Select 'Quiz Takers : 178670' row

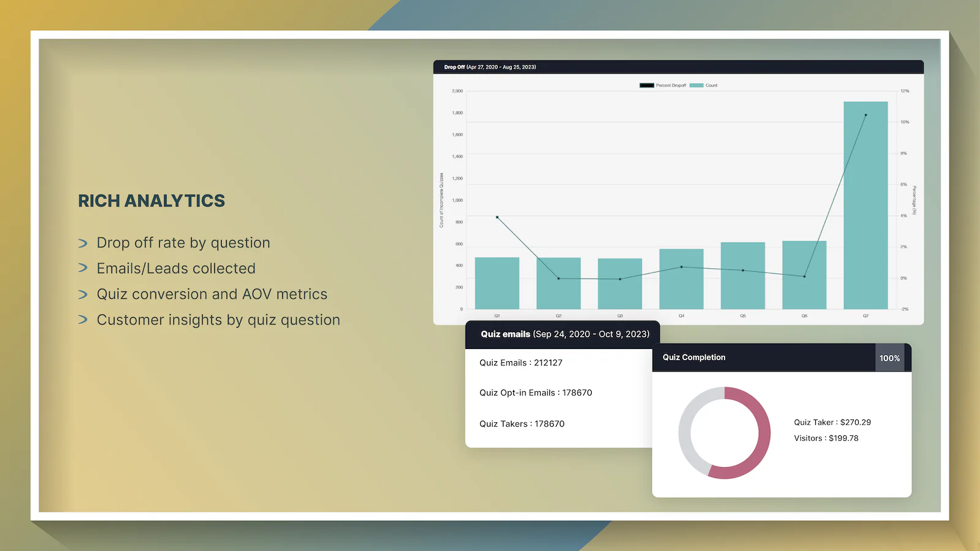click(522, 424)
